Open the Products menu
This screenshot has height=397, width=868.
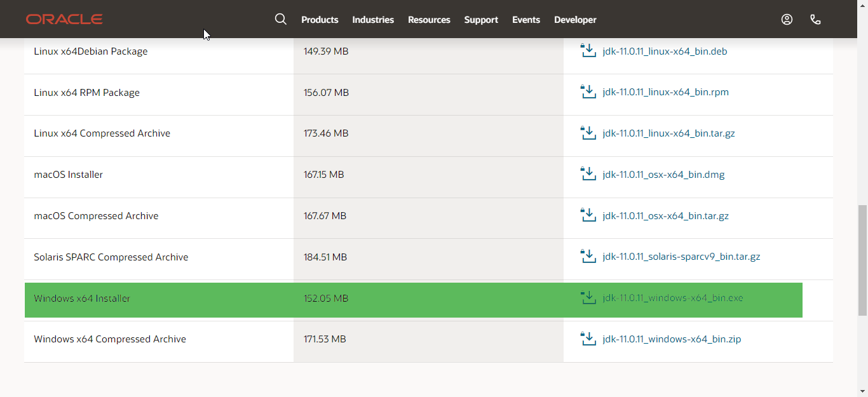coord(320,20)
